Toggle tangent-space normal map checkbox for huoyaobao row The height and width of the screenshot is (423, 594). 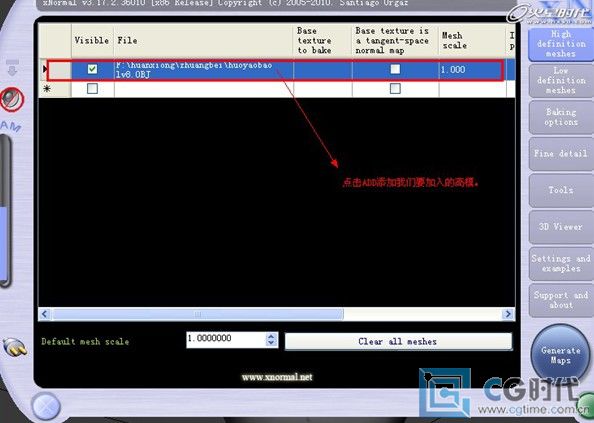[395, 69]
